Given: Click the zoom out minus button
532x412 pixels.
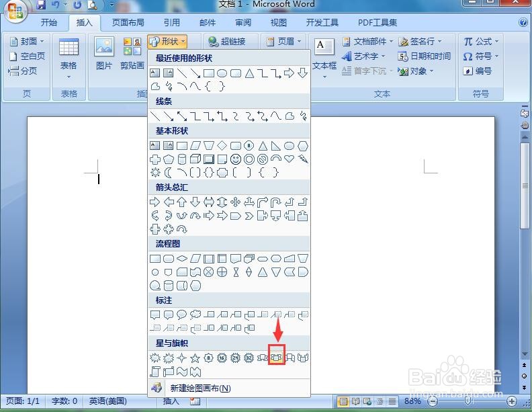Looking at the screenshot, I should click(x=433, y=402).
